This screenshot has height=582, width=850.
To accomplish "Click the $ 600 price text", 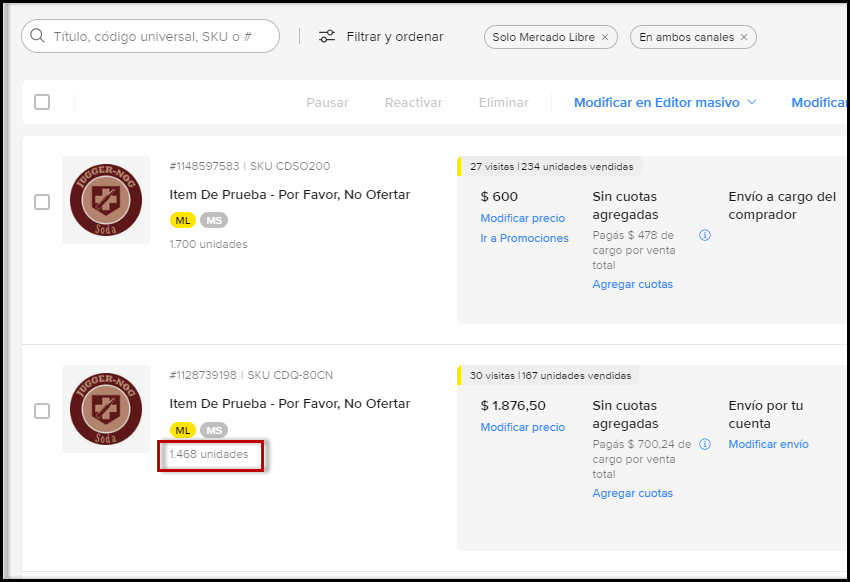I will coord(499,196).
